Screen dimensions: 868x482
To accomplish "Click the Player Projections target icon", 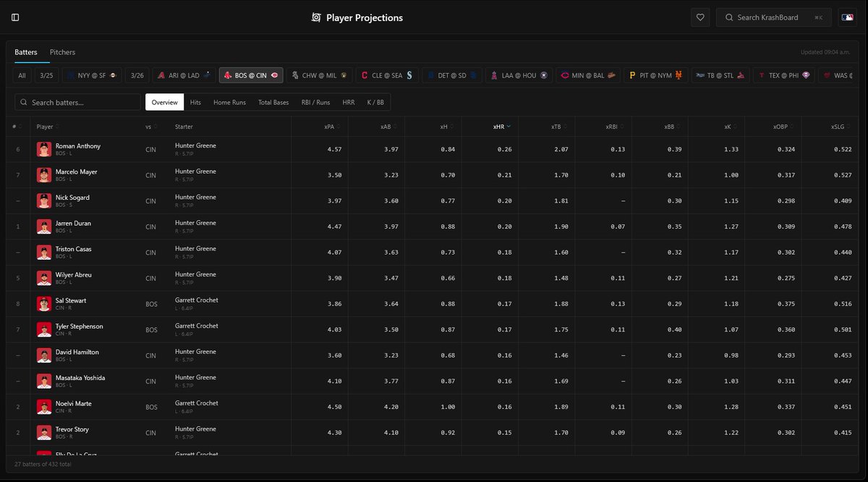I will click(316, 17).
